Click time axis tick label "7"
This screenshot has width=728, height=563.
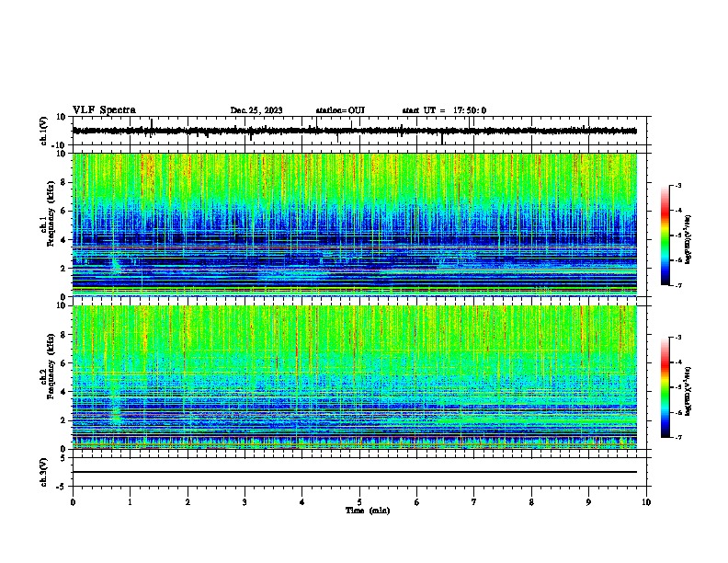474,502
